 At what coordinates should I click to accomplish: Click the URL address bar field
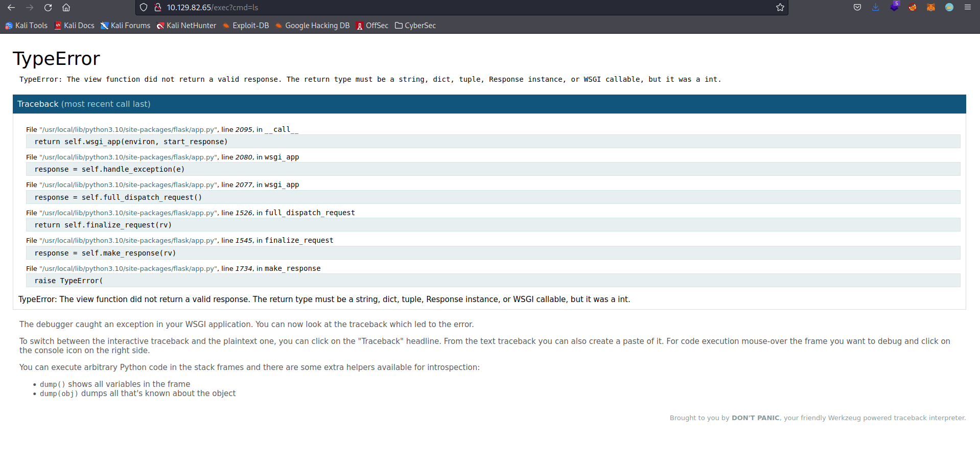[x=460, y=8]
